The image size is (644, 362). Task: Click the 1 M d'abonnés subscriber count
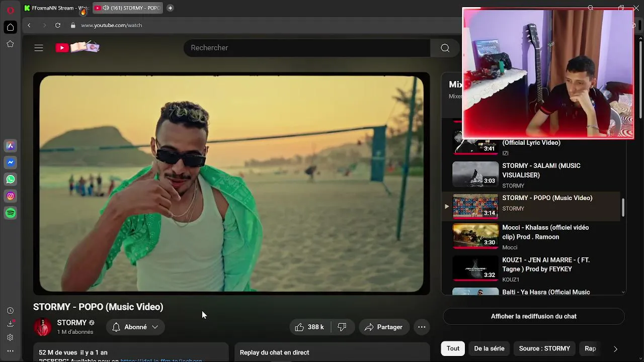75,332
